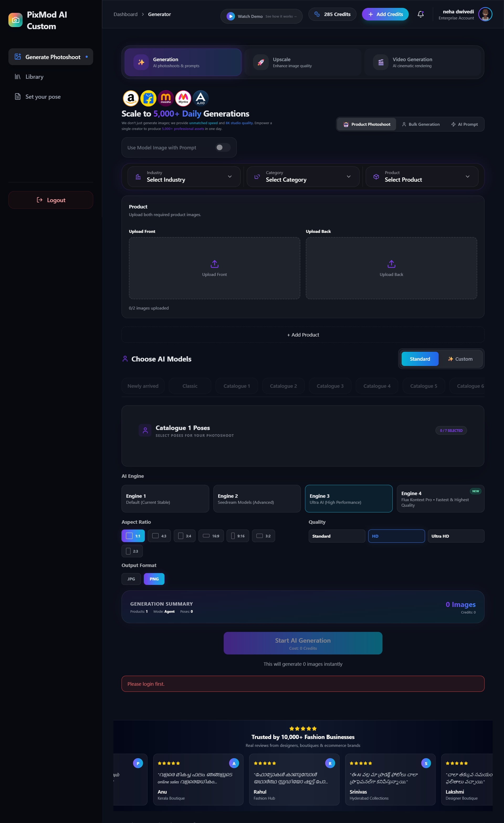Click the upload arrow icon for Upload Front

[x=214, y=264]
